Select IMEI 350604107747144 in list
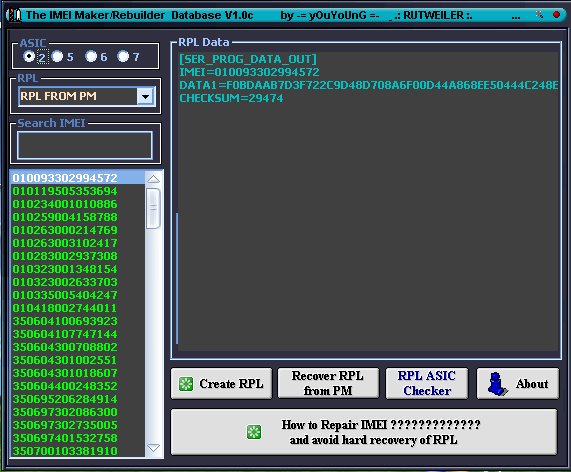Screen dimensions: 571x472 78,334
